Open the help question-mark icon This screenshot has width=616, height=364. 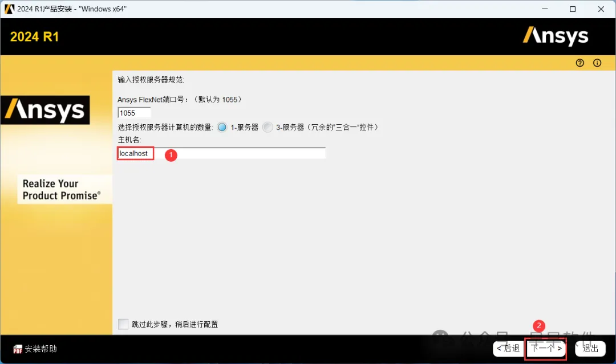coord(580,63)
